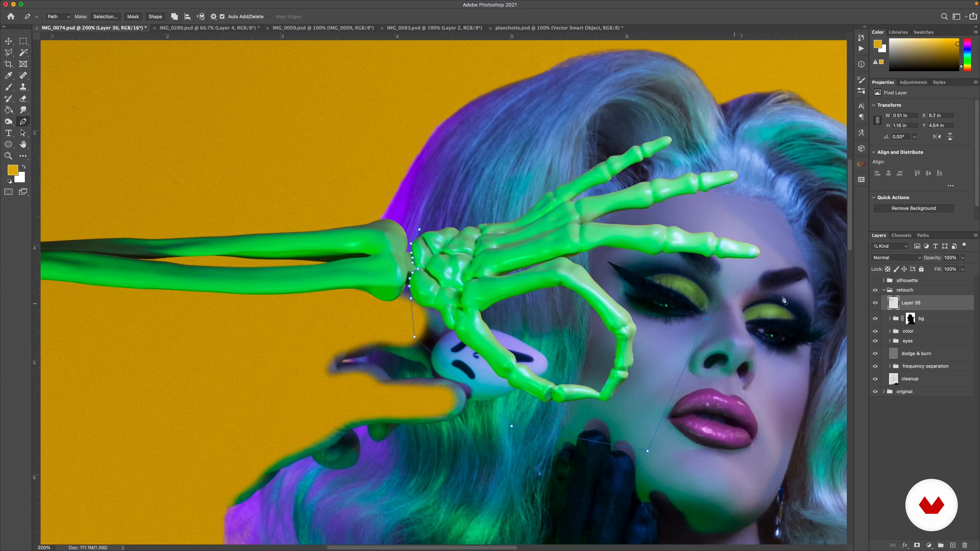Screen dimensions: 980x551
Task: Open the search icon at top right
Action: click(944, 16)
